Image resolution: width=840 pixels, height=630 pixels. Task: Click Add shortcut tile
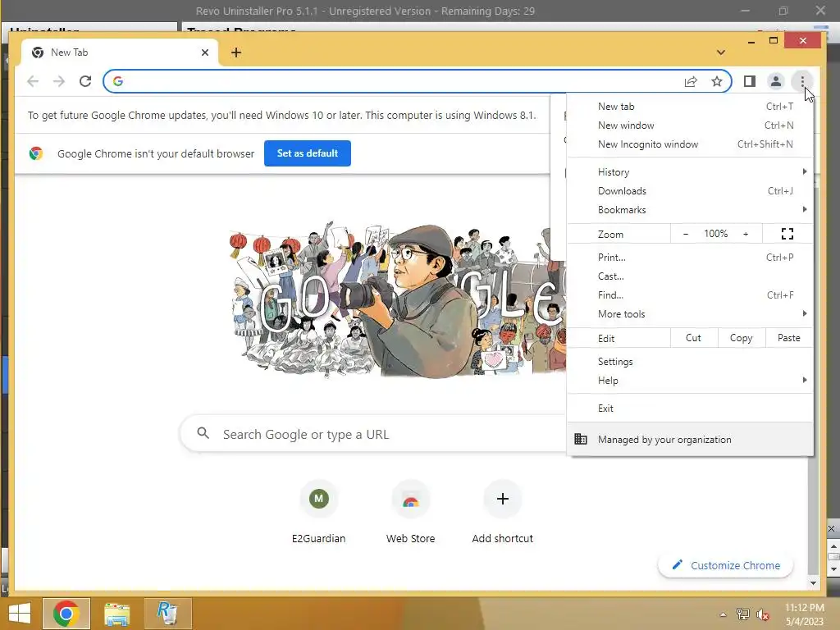click(x=502, y=513)
